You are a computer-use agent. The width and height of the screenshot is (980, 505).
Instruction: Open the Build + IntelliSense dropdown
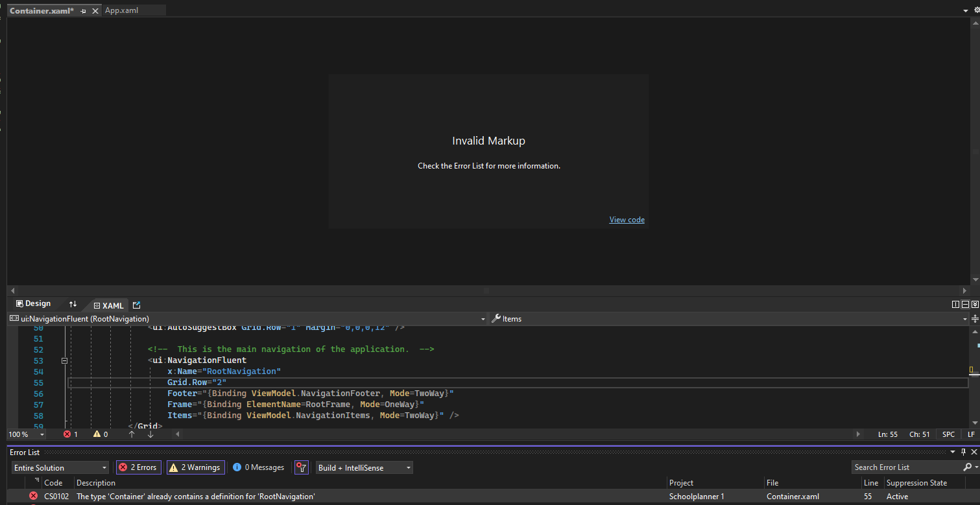point(364,467)
